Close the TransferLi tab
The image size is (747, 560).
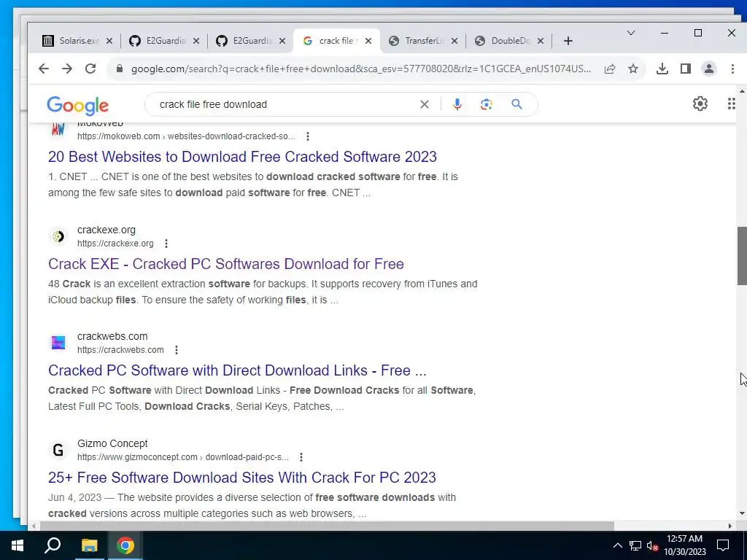click(x=454, y=41)
